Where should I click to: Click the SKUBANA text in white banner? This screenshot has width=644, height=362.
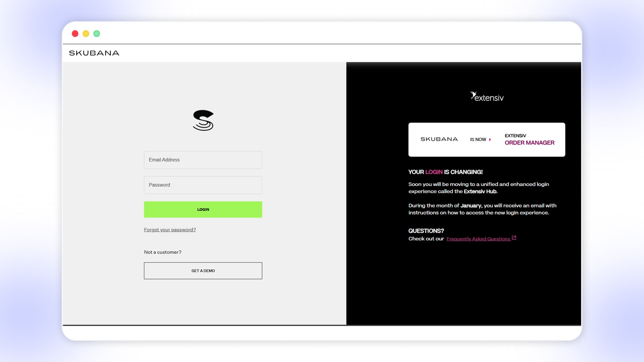(x=439, y=139)
